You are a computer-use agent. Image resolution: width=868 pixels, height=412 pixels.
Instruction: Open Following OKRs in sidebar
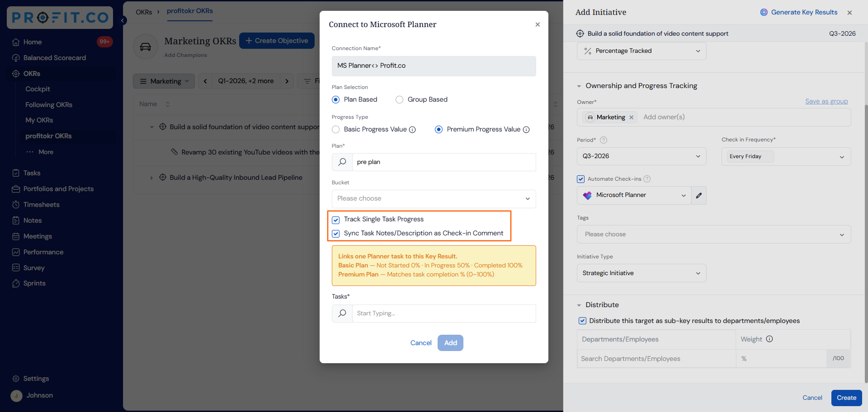[x=49, y=105]
